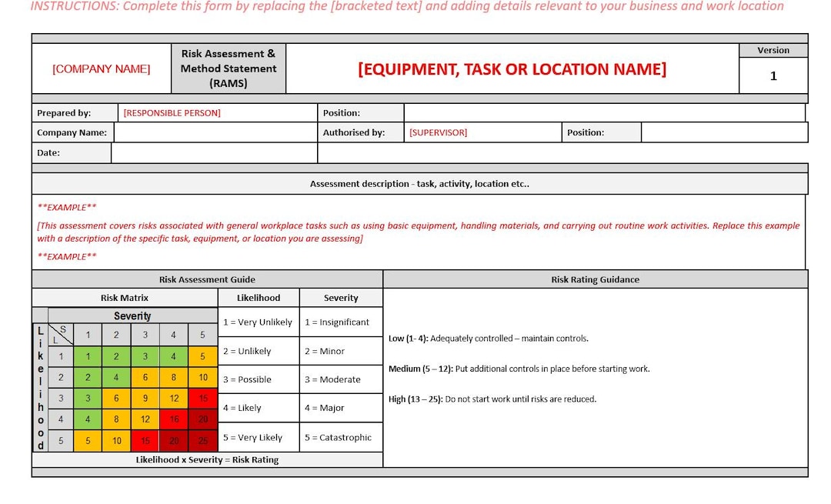Click the first **EXAMPLE** marker line
The image size is (831, 504).
[x=67, y=207]
